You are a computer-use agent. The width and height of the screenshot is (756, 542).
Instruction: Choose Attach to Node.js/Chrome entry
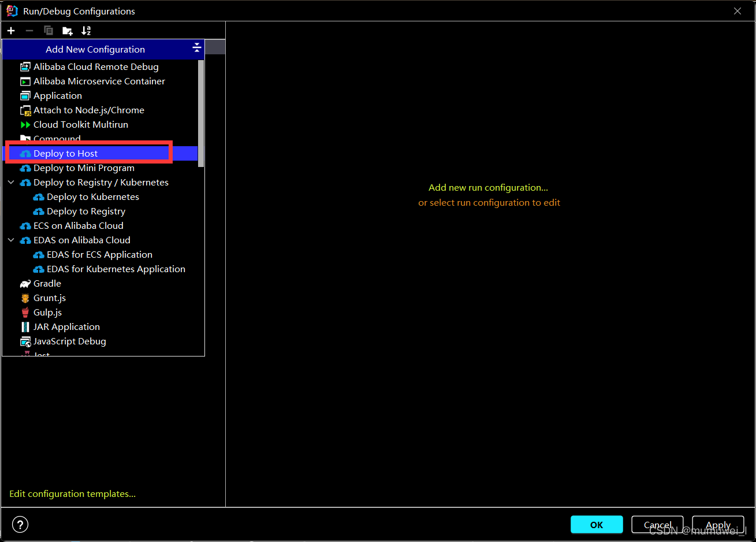89,110
